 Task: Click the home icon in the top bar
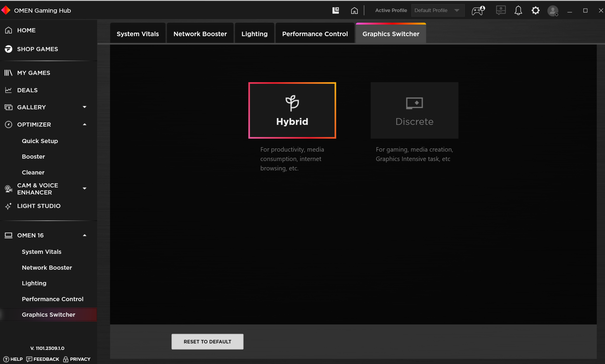click(354, 11)
